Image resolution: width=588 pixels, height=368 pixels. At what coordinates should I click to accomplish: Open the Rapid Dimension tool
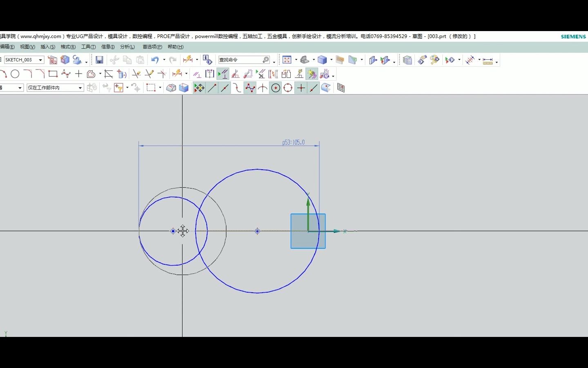(x=178, y=74)
